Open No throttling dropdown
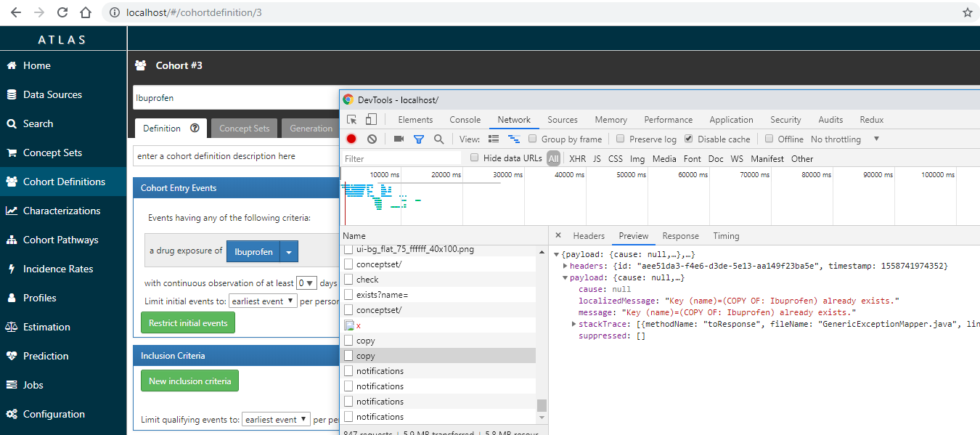This screenshot has height=435, width=980. [x=845, y=139]
